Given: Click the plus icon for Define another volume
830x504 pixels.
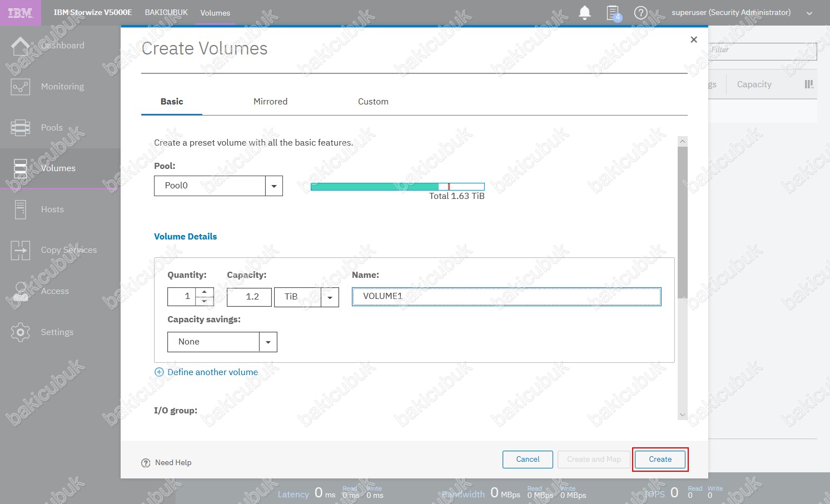Looking at the screenshot, I should point(159,372).
